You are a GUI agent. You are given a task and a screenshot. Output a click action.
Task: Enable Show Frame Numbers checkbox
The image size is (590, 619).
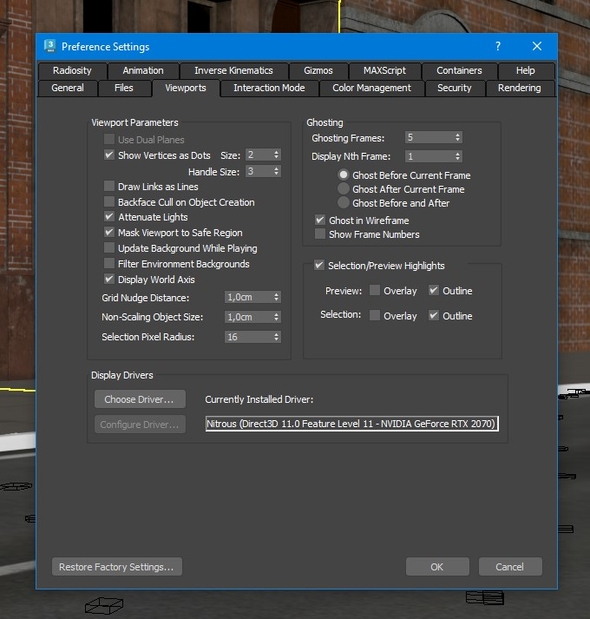pos(320,234)
